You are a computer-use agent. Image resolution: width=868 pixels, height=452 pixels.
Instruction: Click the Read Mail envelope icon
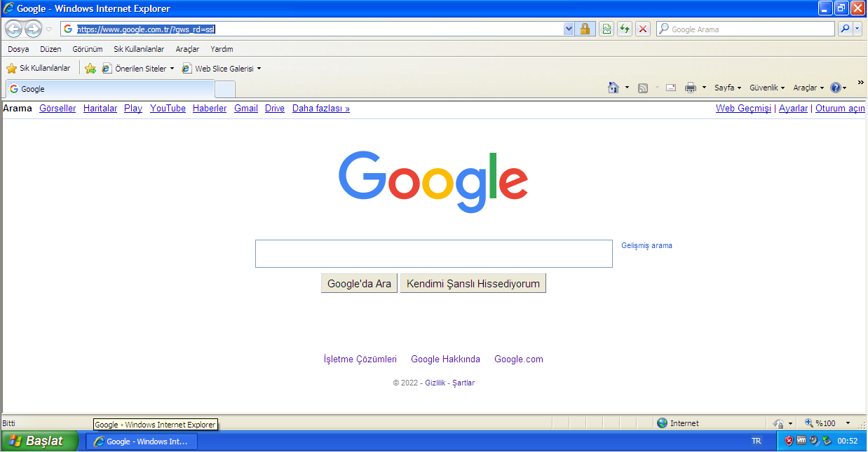671,88
